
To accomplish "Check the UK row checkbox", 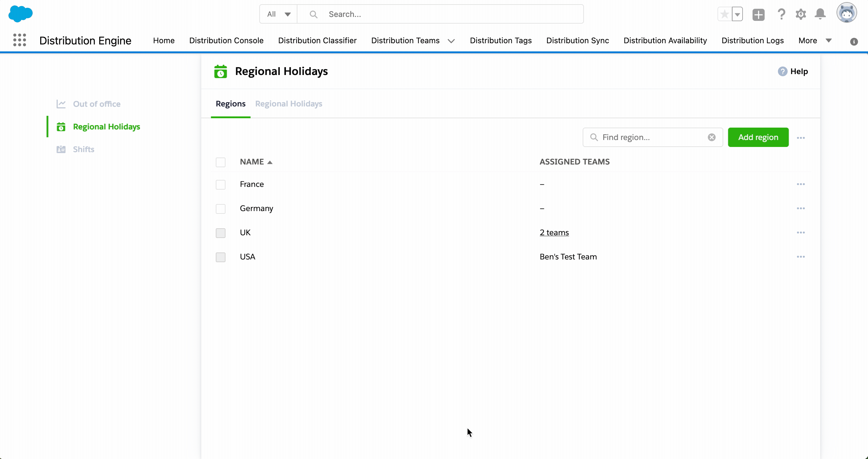I will (x=221, y=233).
